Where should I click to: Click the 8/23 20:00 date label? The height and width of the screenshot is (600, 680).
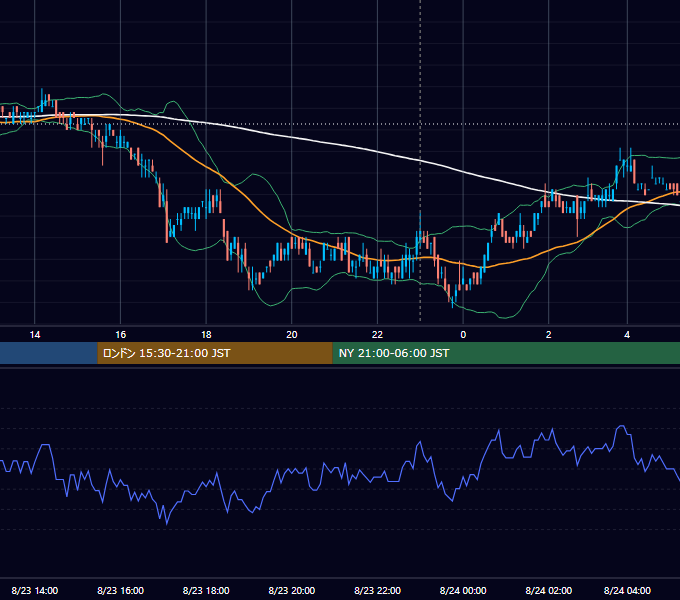[x=292, y=590]
